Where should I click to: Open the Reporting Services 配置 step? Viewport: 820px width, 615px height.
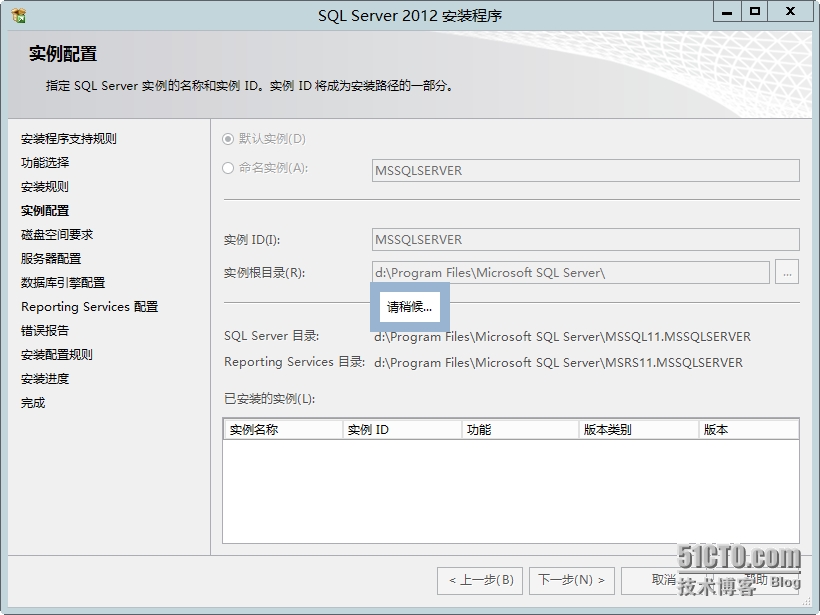(89, 306)
